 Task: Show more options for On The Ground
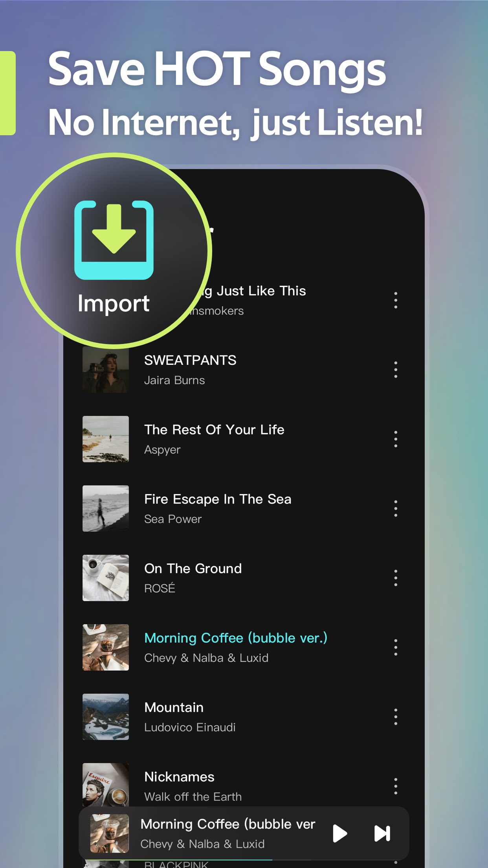396,578
